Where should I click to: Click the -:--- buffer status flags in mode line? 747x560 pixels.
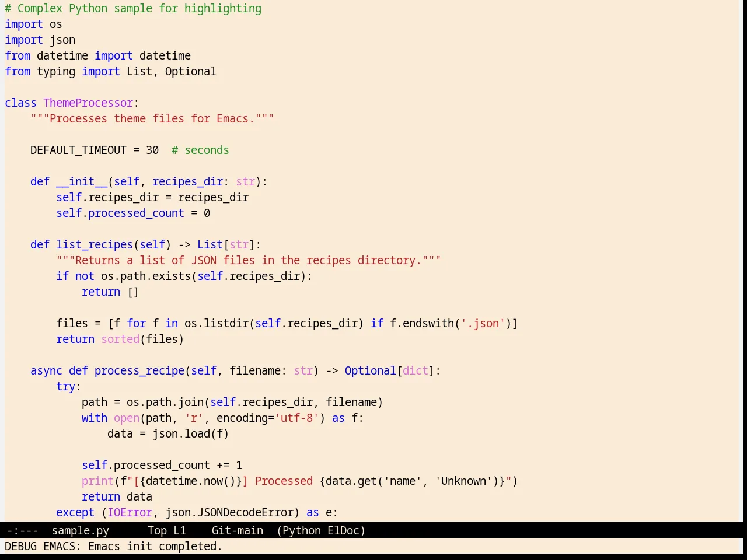click(x=22, y=530)
